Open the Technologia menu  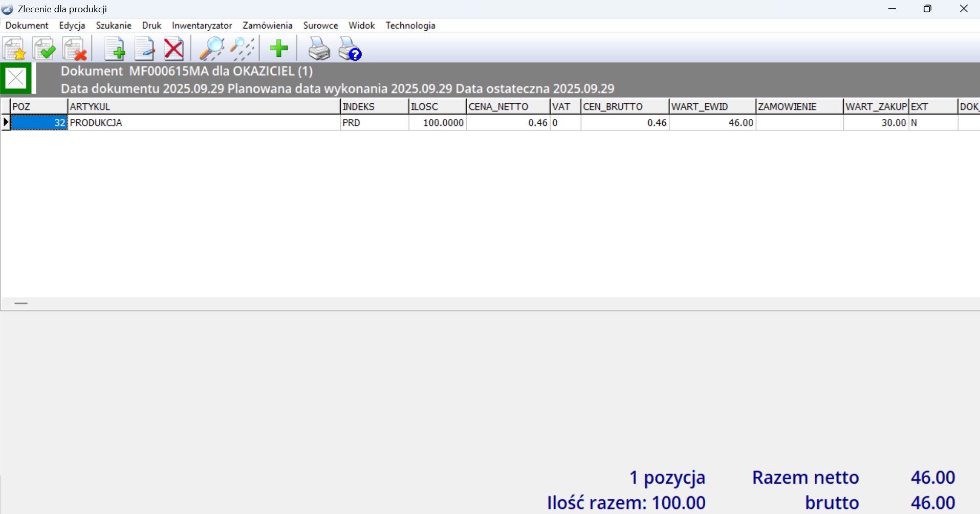[x=410, y=26]
